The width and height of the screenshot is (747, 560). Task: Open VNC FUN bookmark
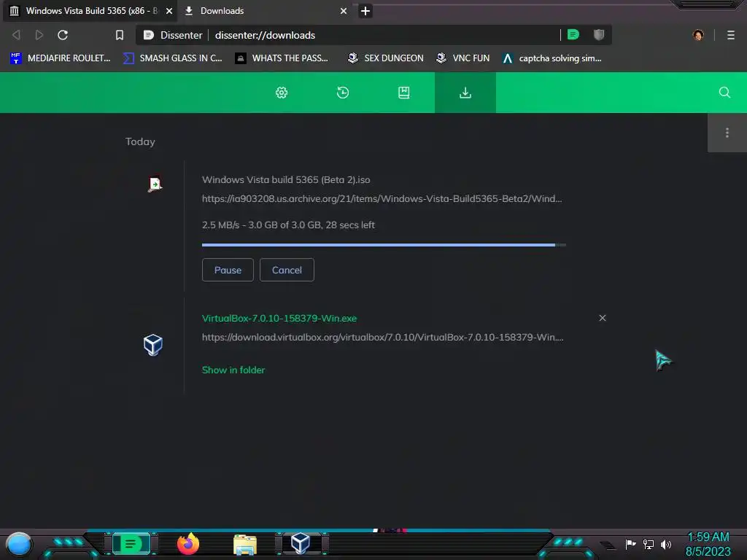tap(462, 58)
